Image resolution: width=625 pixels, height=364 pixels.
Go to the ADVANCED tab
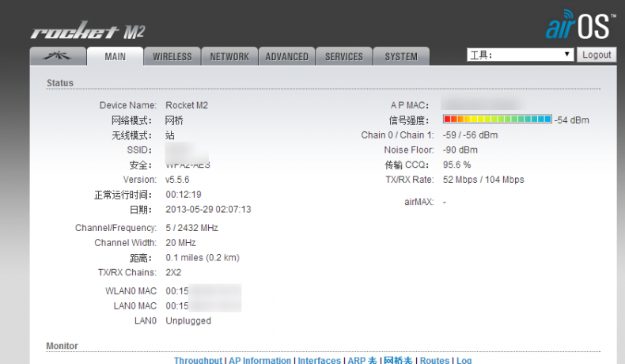click(x=287, y=57)
